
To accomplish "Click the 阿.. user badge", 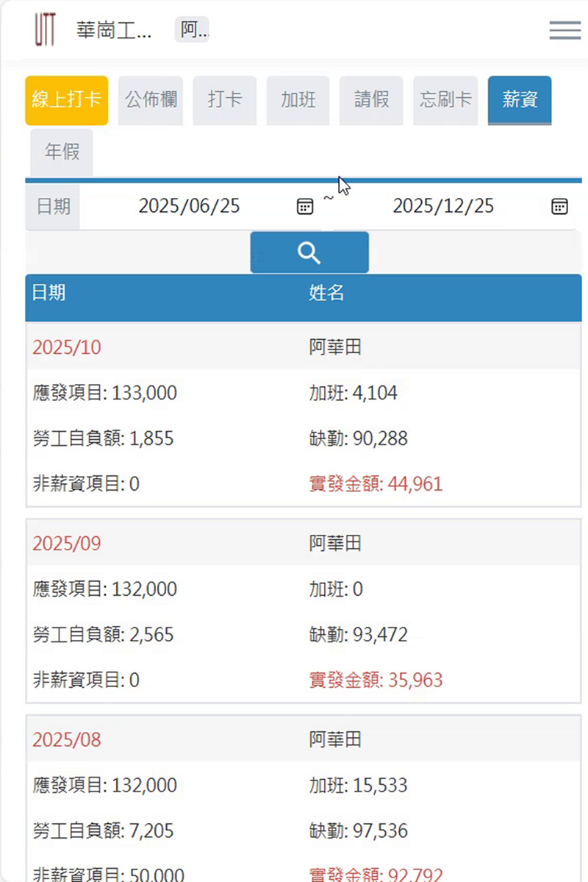I will 193,30.
